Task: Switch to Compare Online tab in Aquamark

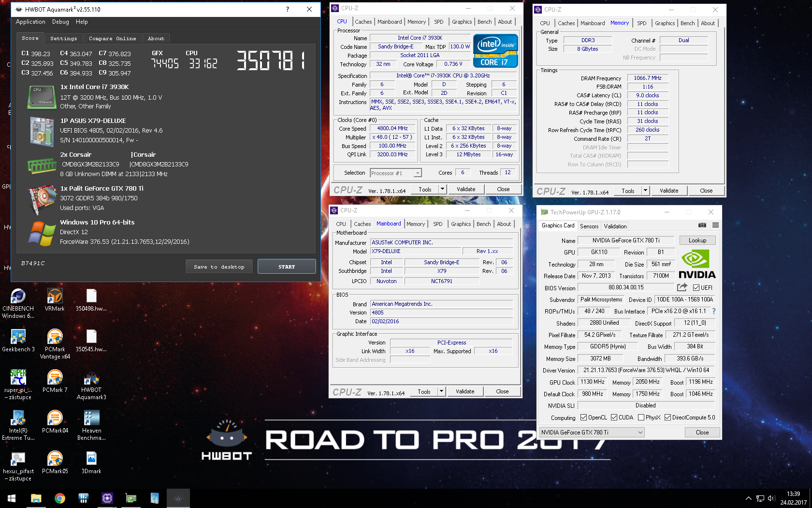Action: click(112, 38)
